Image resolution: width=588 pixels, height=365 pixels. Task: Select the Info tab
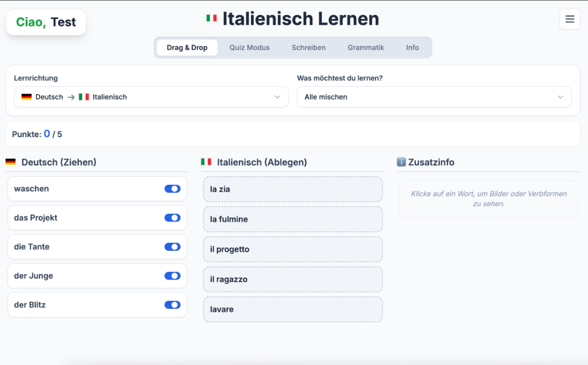coord(412,48)
